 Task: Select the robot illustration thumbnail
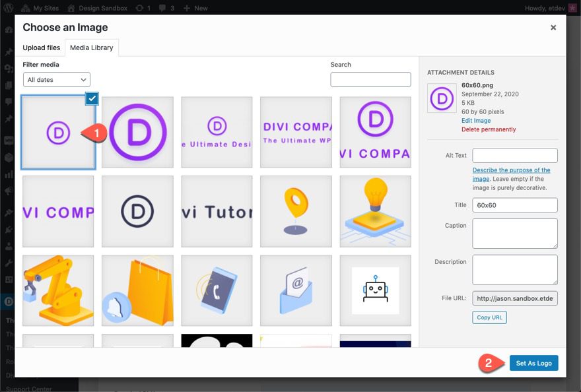[x=374, y=290]
